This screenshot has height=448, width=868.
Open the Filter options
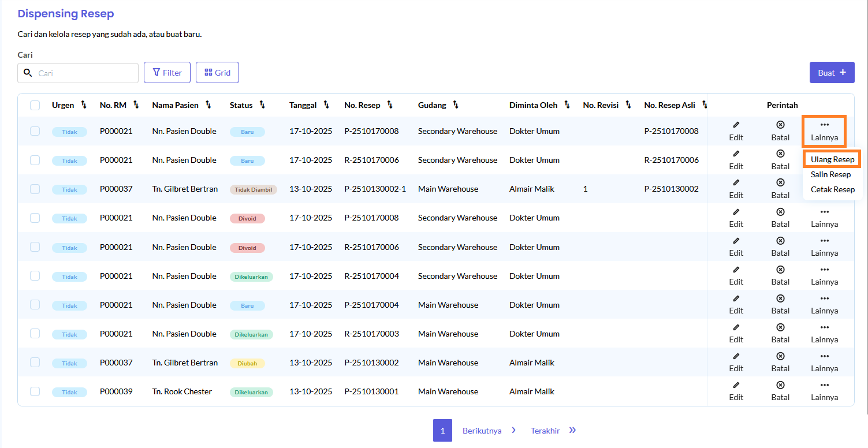pos(167,73)
